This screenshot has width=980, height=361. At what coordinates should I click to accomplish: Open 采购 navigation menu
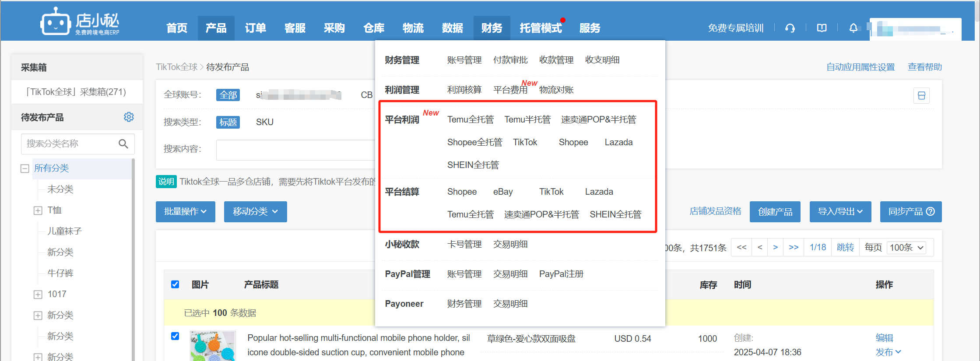(x=334, y=28)
